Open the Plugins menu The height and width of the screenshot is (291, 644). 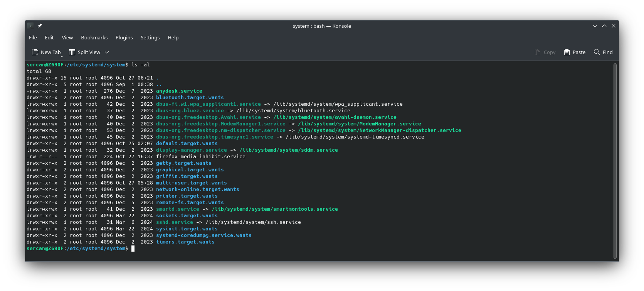click(x=124, y=37)
